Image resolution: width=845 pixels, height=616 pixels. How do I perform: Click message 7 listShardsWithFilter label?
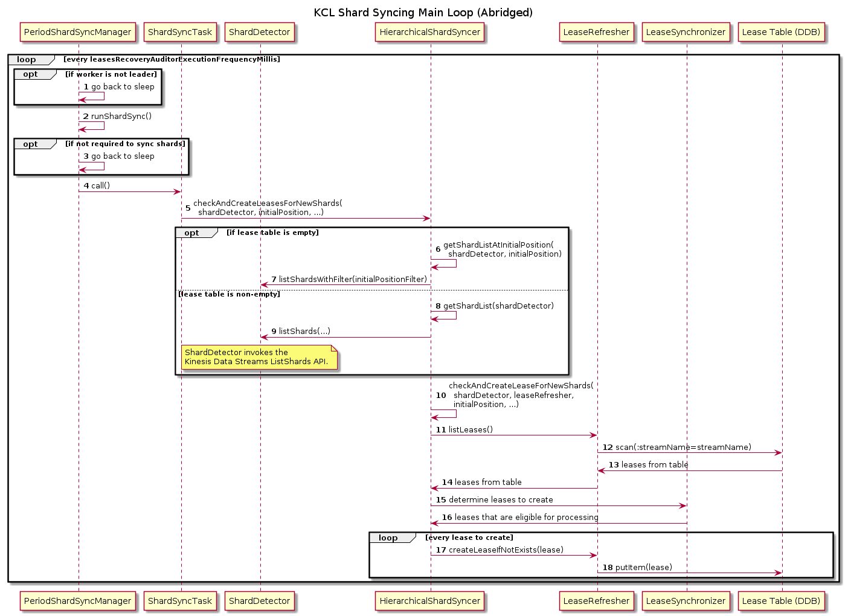click(352, 280)
